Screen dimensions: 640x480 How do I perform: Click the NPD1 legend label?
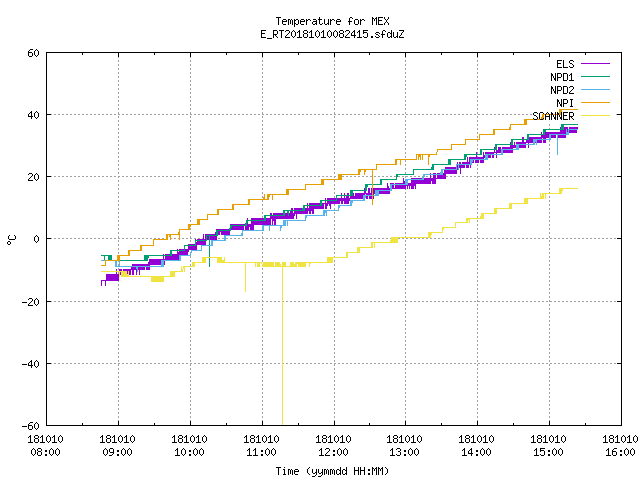click(x=562, y=77)
